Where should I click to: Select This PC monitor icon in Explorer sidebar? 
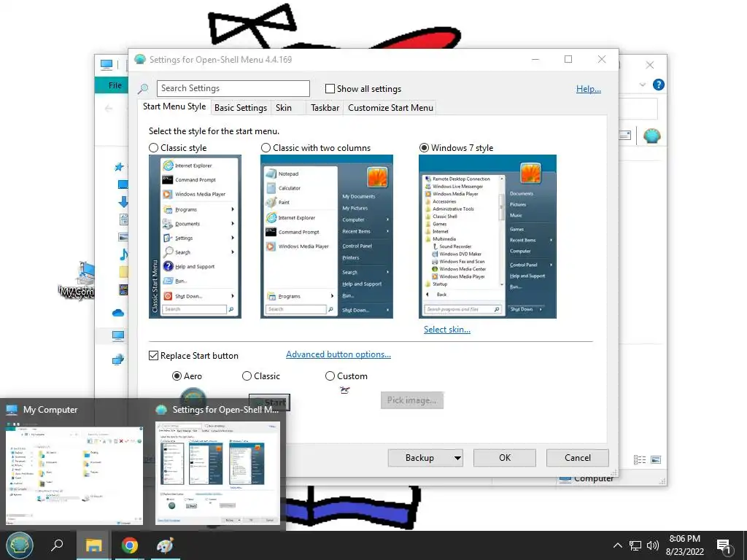pos(118,335)
